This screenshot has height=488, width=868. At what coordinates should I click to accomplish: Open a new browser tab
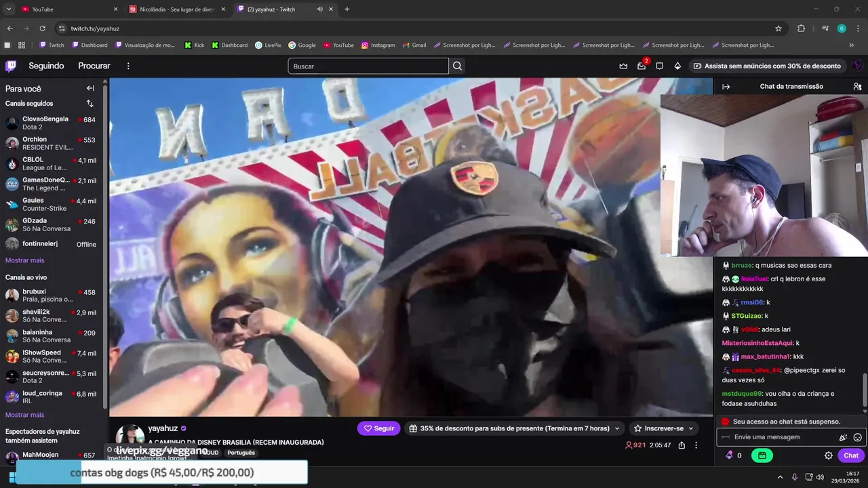[347, 9]
